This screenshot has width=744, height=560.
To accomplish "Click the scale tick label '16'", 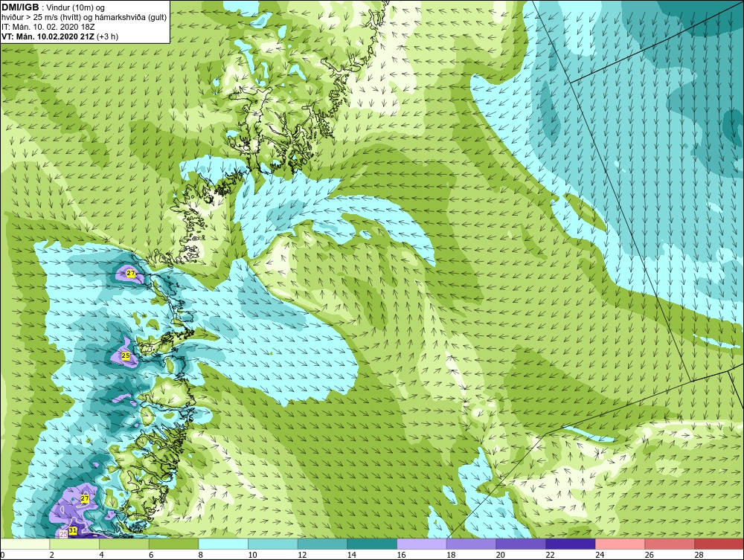I will 402,555.
